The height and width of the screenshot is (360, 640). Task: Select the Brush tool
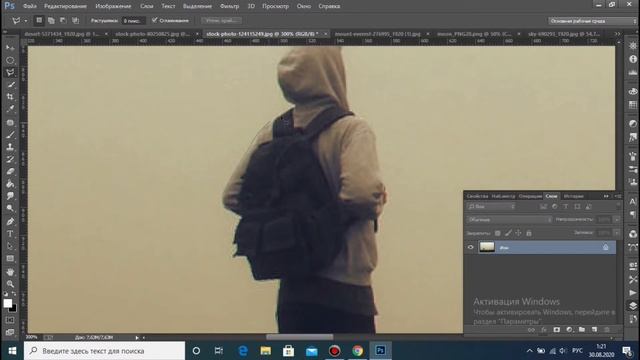[10, 135]
